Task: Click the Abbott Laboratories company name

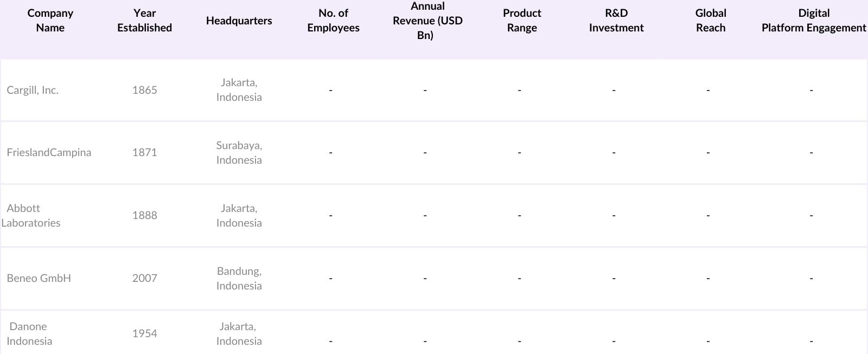Action: 31,216
